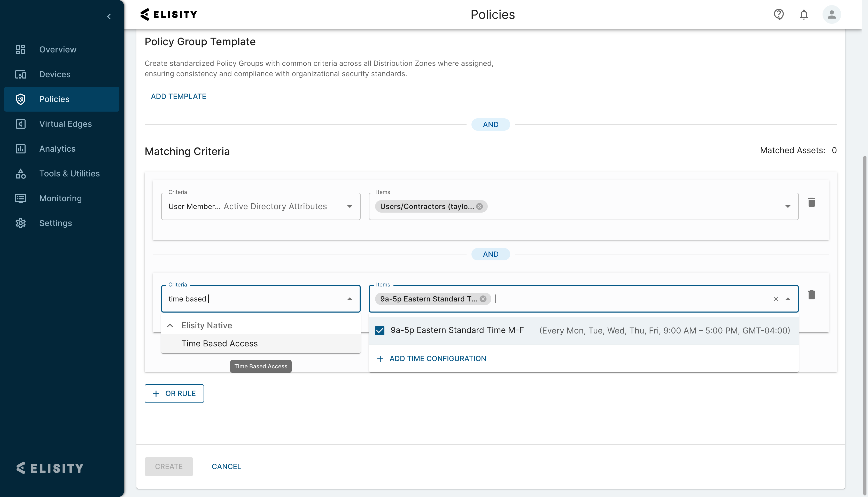This screenshot has height=497, width=868.
Task: Open the User Membership criteria dropdown arrow
Action: pyautogui.click(x=350, y=206)
